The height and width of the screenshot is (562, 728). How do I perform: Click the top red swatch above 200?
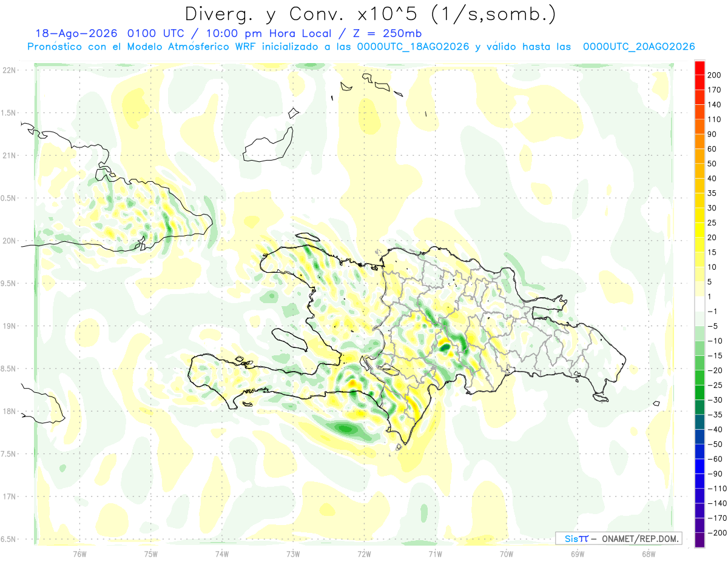(699, 68)
